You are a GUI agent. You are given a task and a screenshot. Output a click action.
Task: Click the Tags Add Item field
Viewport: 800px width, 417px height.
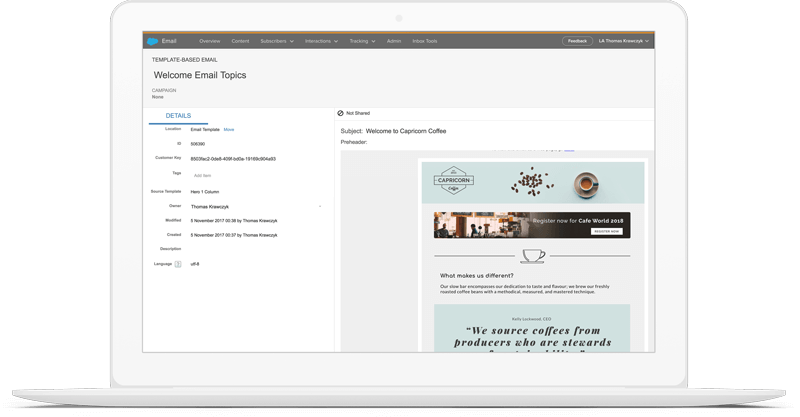tap(202, 175)
